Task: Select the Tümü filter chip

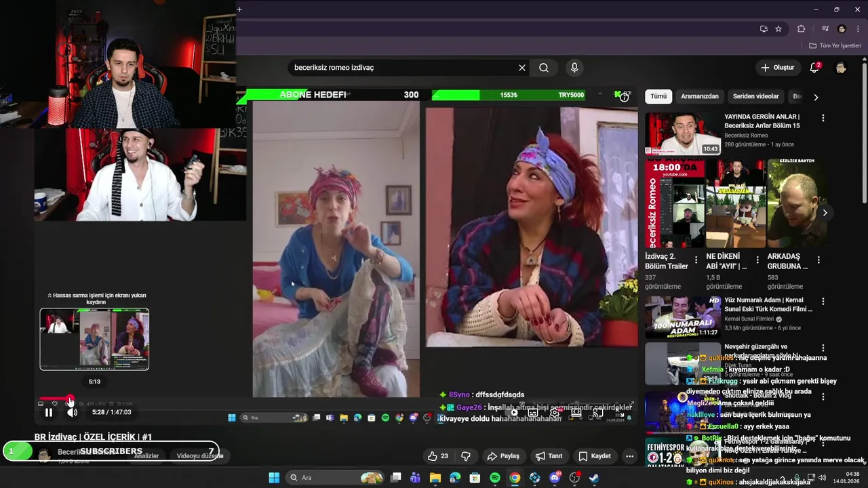Action: 658,96
